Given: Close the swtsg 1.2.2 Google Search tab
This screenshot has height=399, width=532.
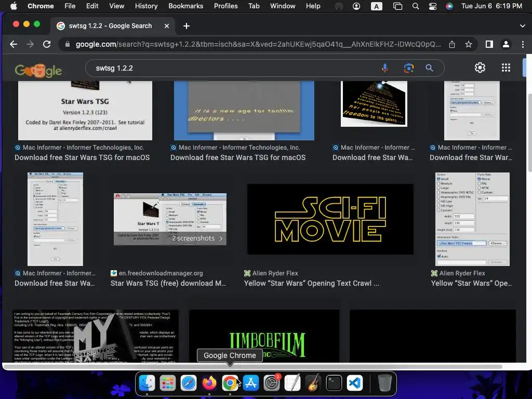Looking at the screenshot, I should (x=167, y=26).
